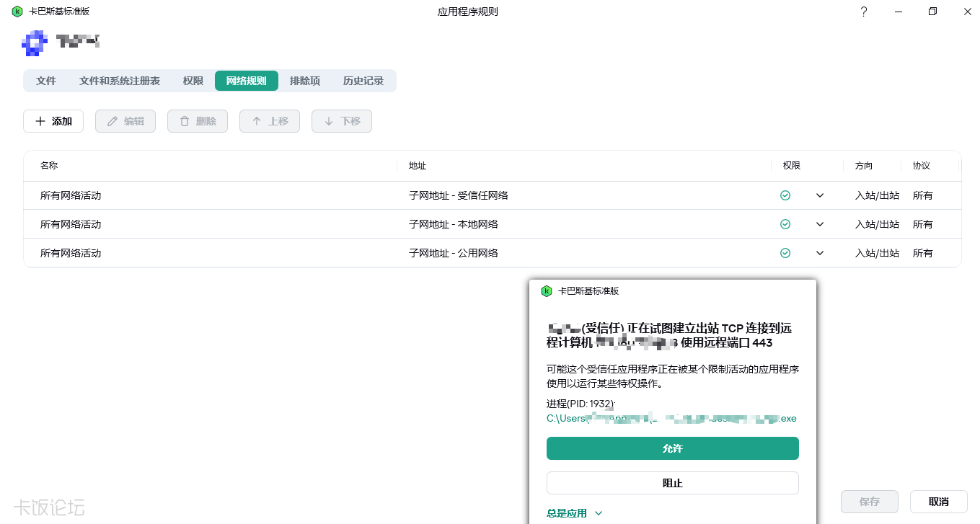Select the 子网地址 - 本地网络 row

point(493,224)
